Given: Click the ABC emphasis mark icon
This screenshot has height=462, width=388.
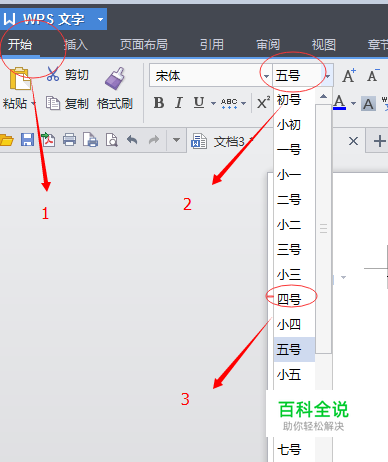Looking at the screenshot, I should pyautogui.click(x=229, y=103).
